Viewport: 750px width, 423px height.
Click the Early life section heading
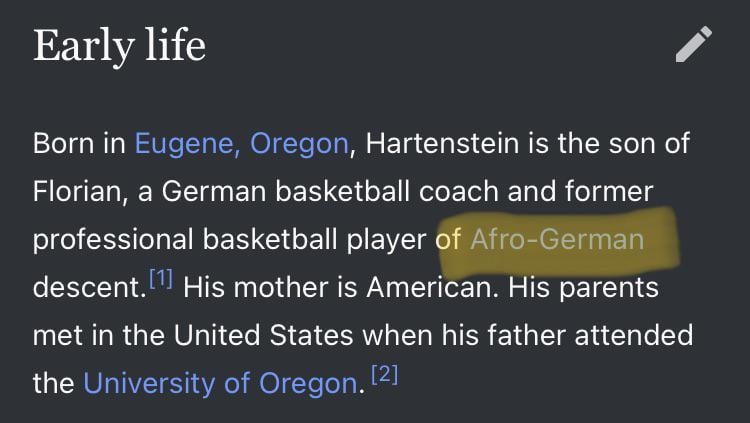pyautogui.click(x=119, y=46)
